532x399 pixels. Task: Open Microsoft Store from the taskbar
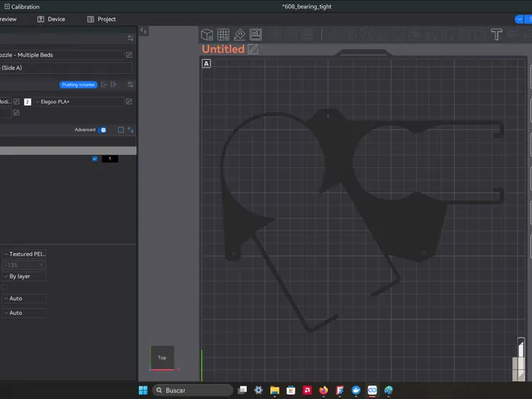click(x=291, y=390)
